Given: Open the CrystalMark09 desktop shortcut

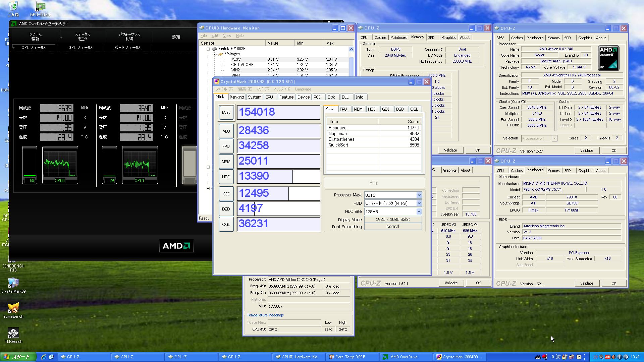Looking at the screenshot, I should pyautogui.click(x=13, y=285).
